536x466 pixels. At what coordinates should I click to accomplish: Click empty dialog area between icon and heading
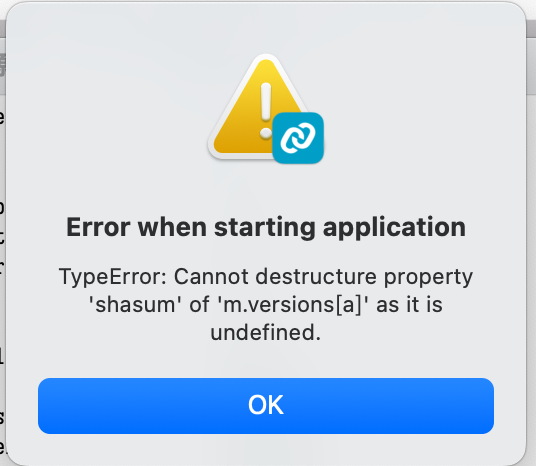pyautogui.click(x=266, y=188)
